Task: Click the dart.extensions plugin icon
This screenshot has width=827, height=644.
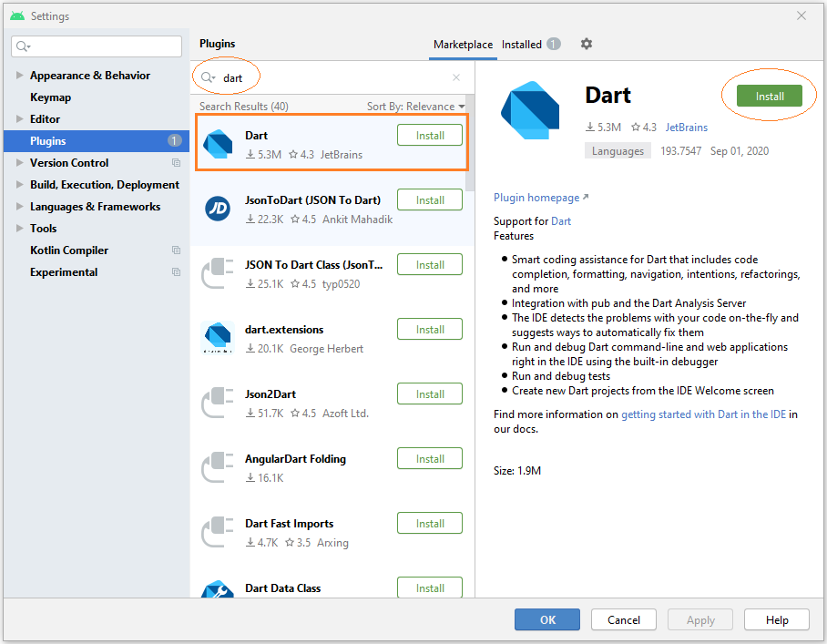Action: pyautogui.click(x=218, y=338)
